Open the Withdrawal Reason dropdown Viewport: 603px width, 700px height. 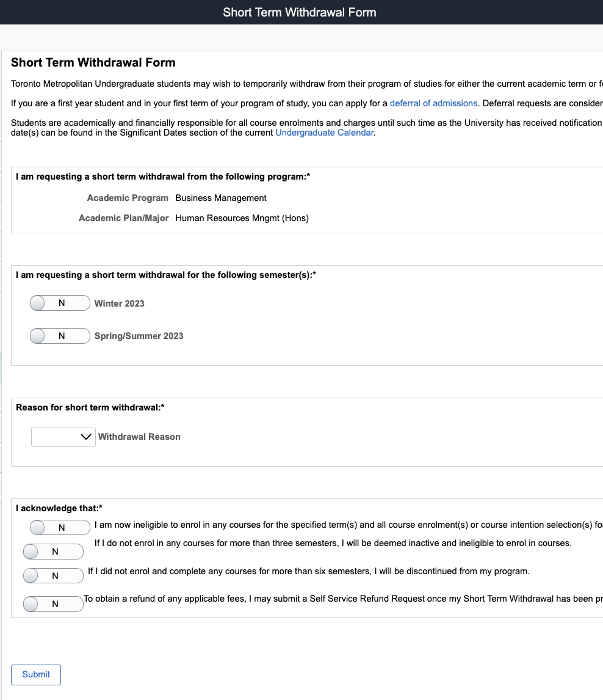(x=63, y=437)
